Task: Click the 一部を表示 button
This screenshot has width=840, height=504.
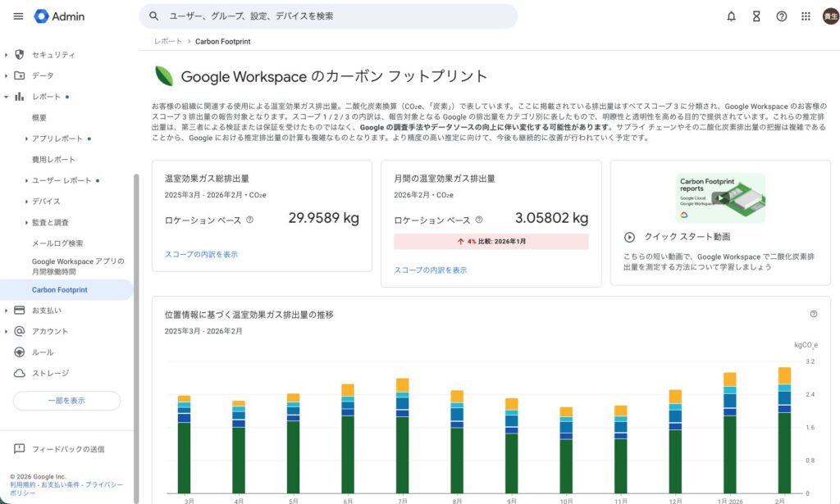Action: 66,401
